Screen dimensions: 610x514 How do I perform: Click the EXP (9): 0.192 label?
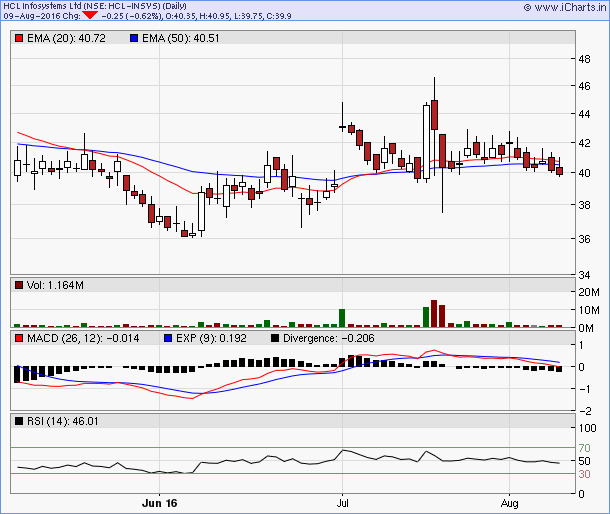211,338
